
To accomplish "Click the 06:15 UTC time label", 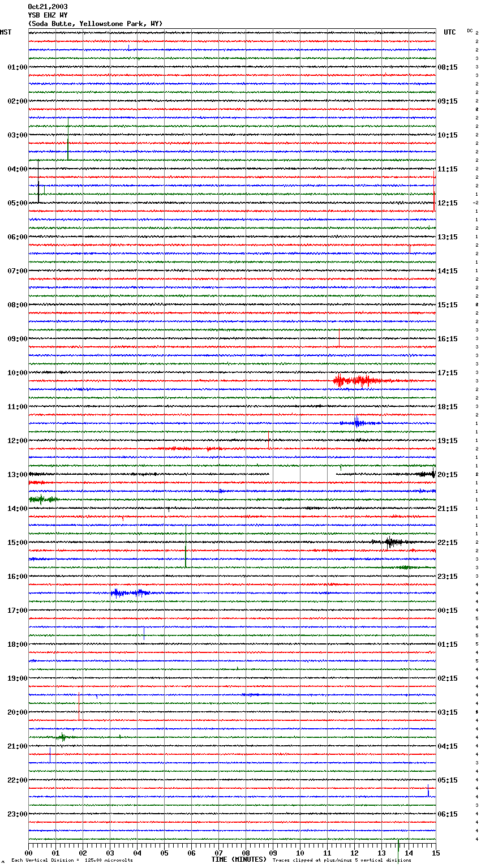I will click(x=448, y=814).
